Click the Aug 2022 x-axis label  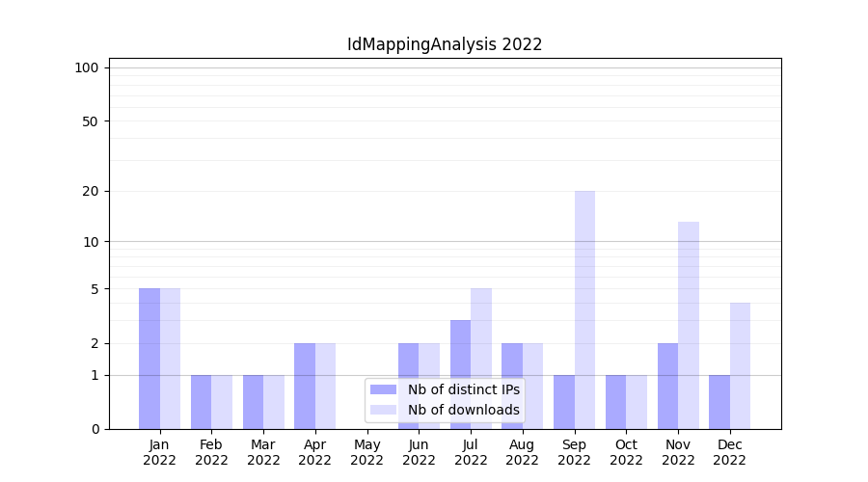(522, 452)
